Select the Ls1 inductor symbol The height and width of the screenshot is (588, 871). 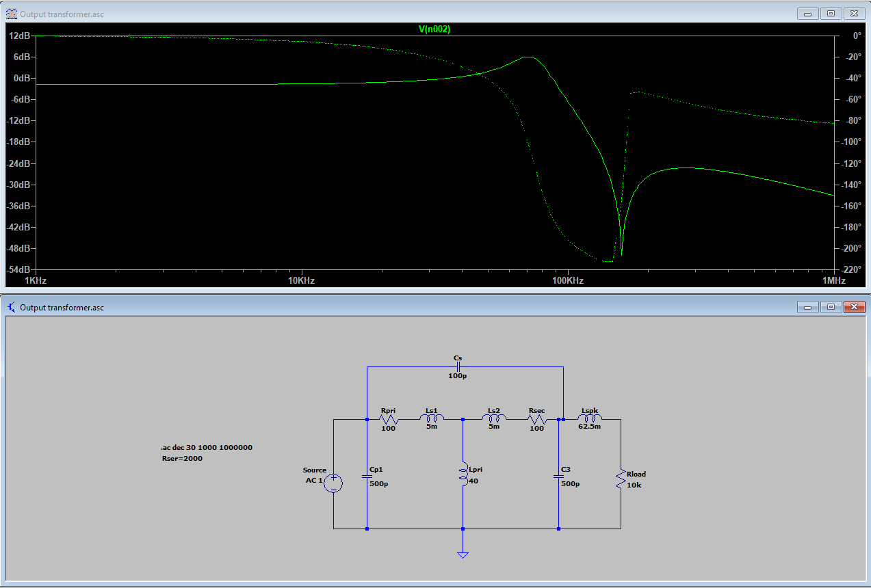(432, 418)
